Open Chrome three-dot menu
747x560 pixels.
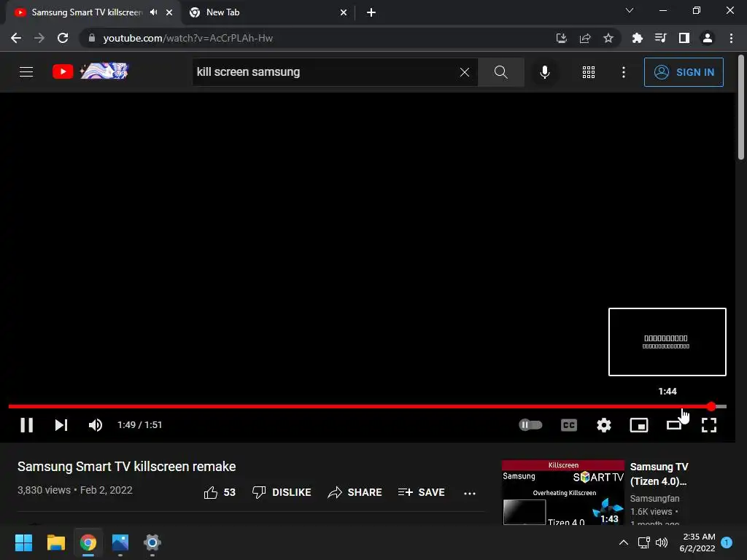point(731,38)
